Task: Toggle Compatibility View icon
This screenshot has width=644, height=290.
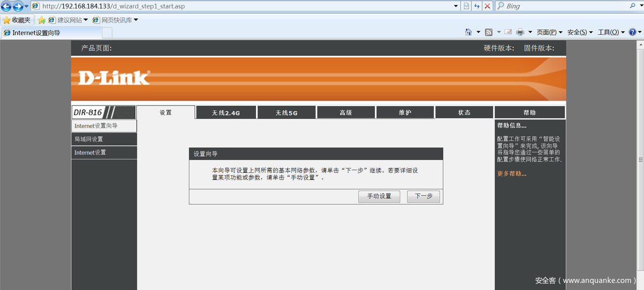Action: pyautogui.click(x=467, y=6)
